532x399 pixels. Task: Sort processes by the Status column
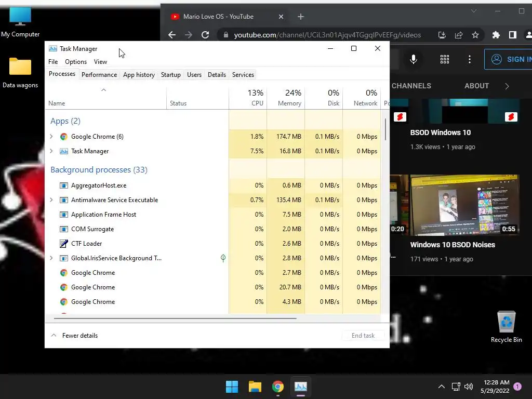[x=197, y=98]
